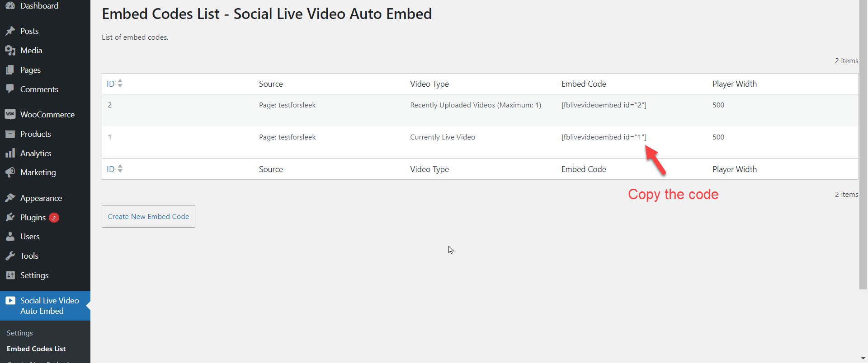Click the Analytics bar chart icon
868x363 pixels.
point(10,154)
